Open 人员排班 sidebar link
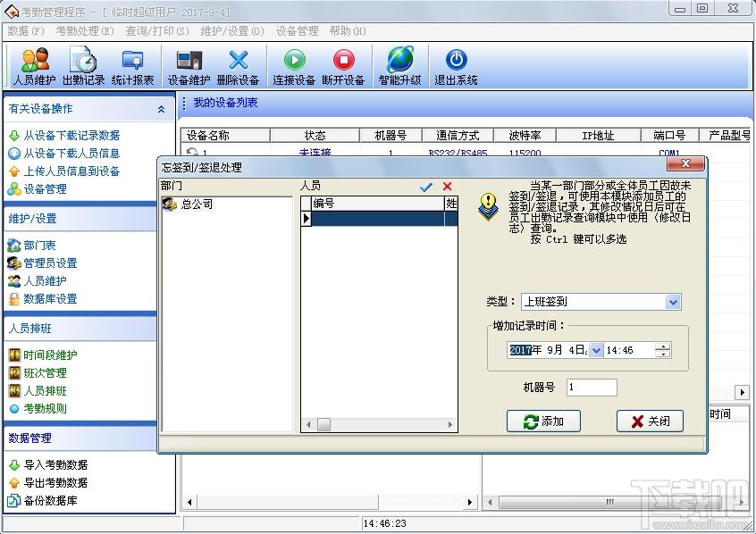This screenshot has width=756, height=534. coord(45,391)
